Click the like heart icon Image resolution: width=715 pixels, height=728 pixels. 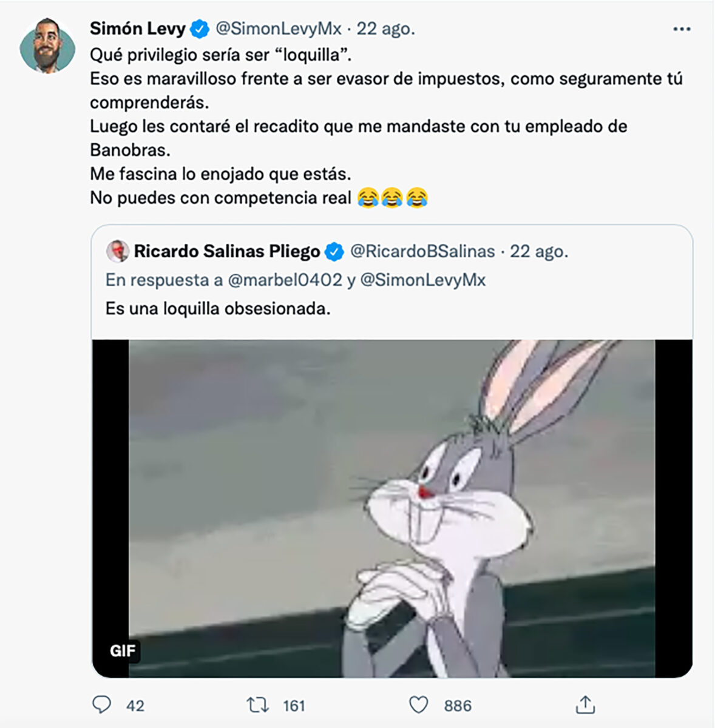[420, 706]
